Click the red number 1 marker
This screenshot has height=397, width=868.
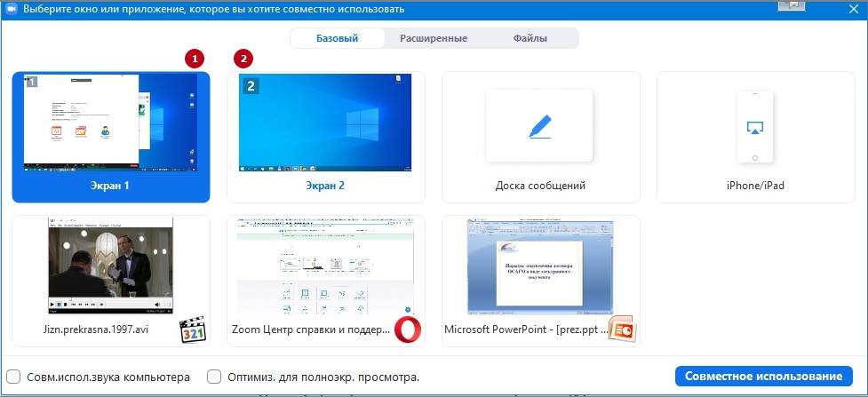pos(194,59)
